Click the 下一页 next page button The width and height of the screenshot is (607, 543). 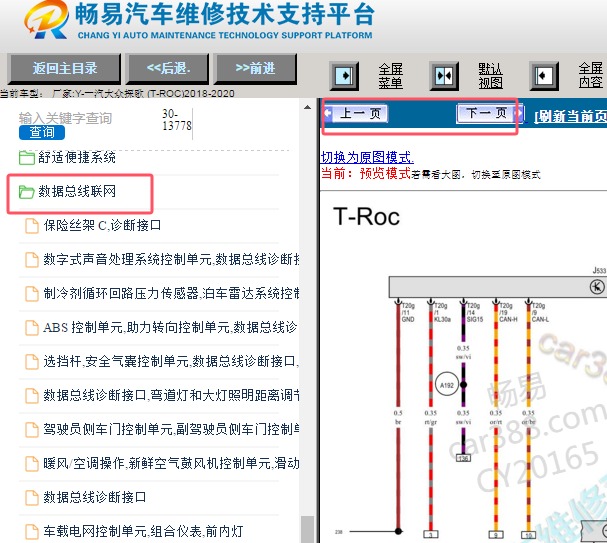click(x=490, y=113)
